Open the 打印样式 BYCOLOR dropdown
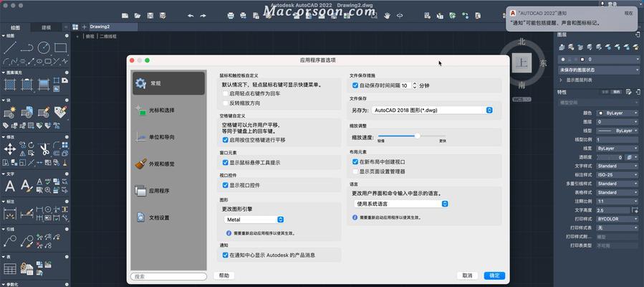 (617, 219)
